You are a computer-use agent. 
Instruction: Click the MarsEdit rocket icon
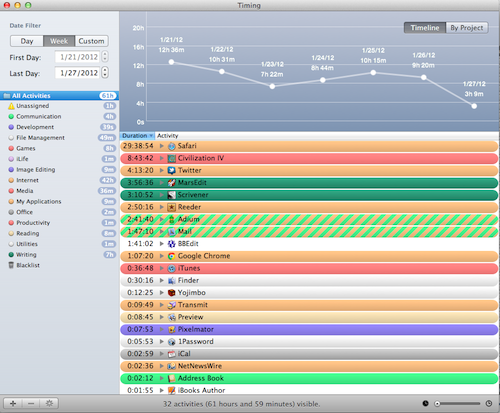coord(172,183)
